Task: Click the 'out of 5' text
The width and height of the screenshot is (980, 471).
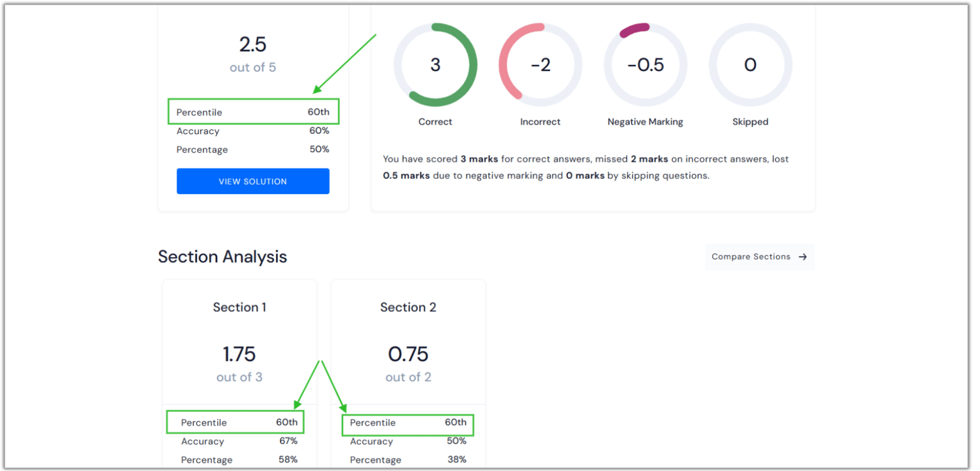Action: (253, 67)
